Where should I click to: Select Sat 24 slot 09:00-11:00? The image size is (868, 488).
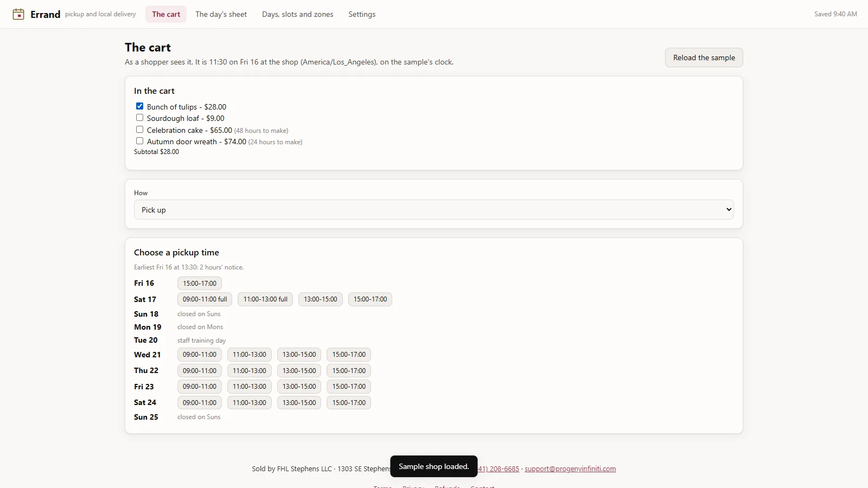tap(200, 403)
